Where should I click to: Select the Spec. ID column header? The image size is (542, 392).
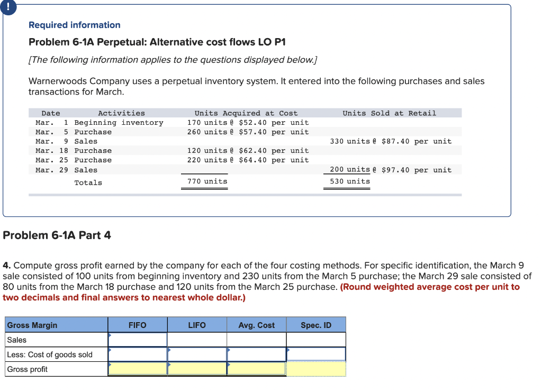(316, 324)
